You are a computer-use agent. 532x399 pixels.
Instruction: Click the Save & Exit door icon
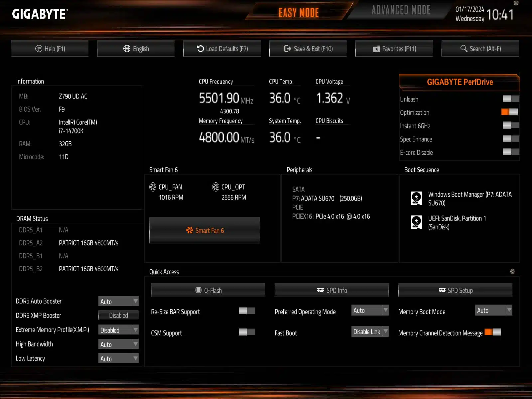tap(288, 49)
